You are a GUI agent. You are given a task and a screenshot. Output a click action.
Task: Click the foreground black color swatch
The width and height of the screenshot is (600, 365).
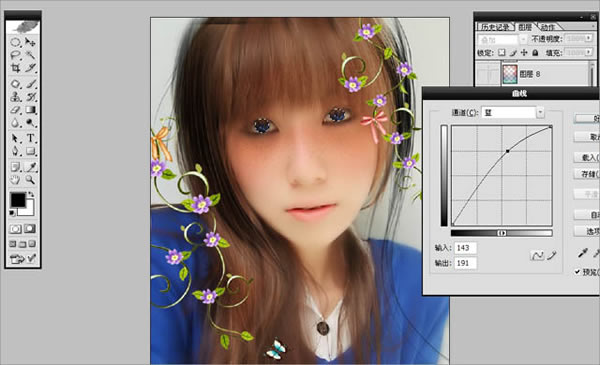[18, 200]
